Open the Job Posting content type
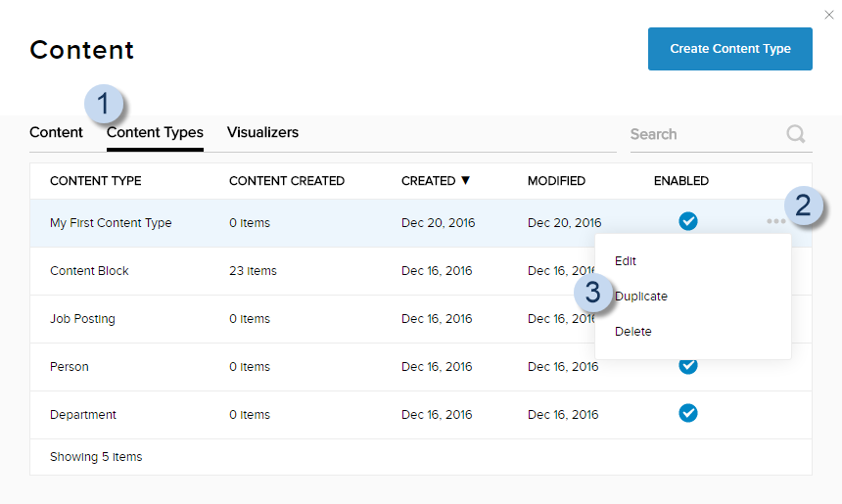Viewport: 842px width, 504px height. coord(82,319)
